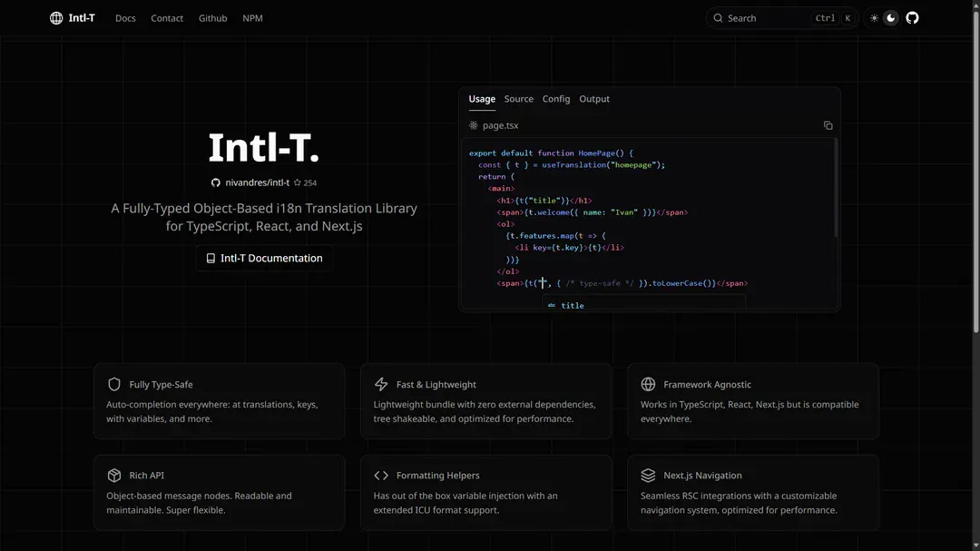980x551 pixels.
Task: Select the Usage tab
Action: (x=482, y=99)
